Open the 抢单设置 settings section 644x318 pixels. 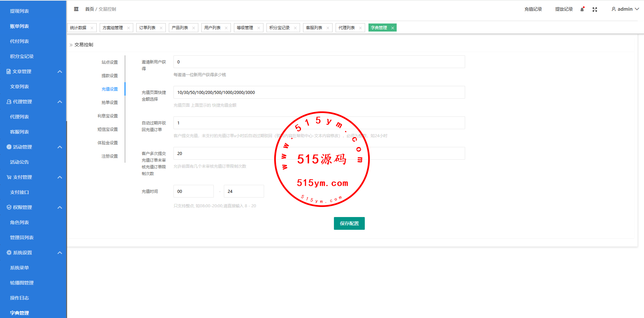tap(110, 103)
